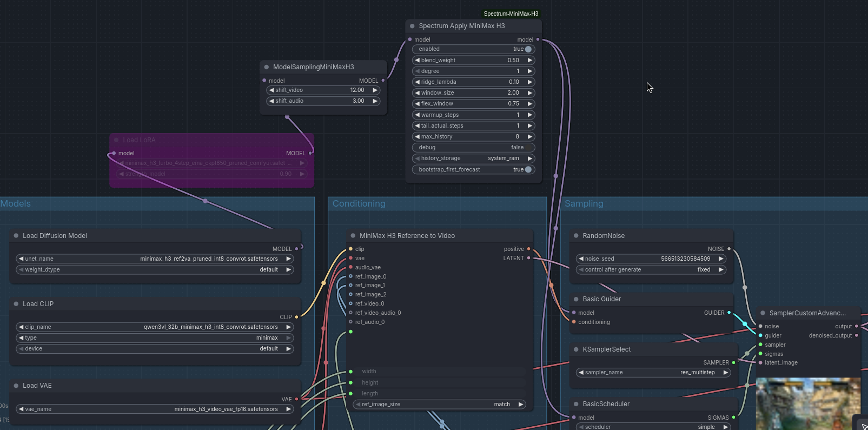Click the Conditioning group title
Screen dimensions: 868x430
point(359,204)
